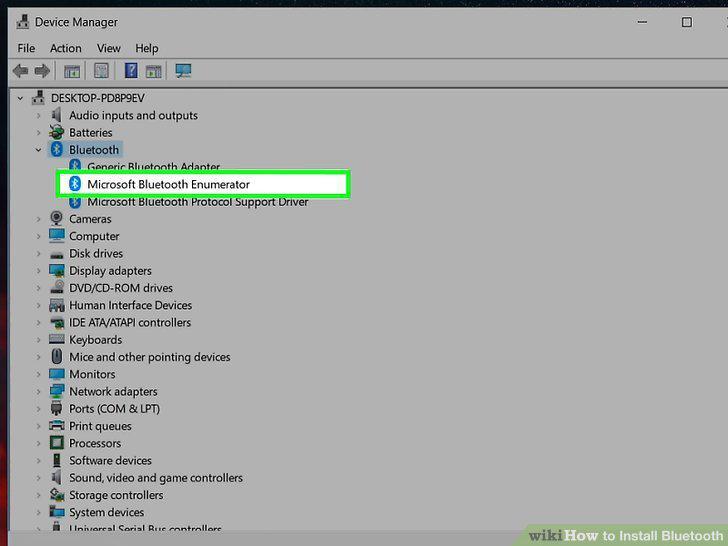Click the Ports (COM & LPT) icon
This screenshot has height=546, width=728.
tap(57, 408)
